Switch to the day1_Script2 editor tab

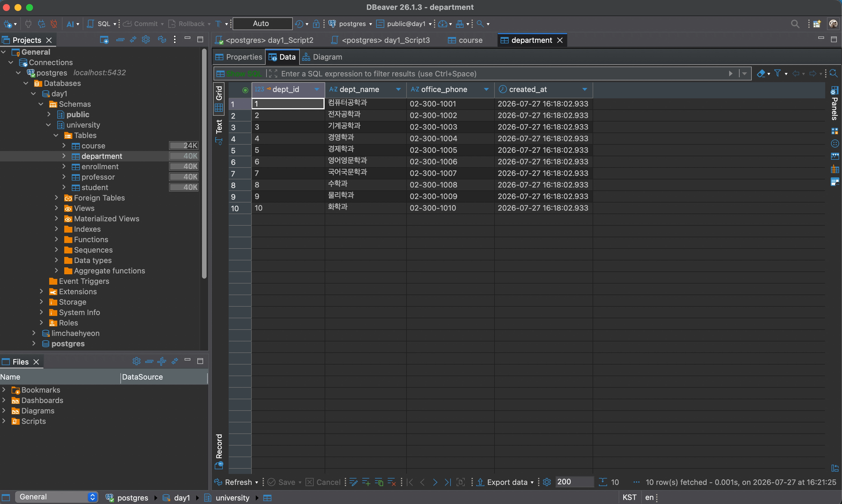[x=264, y=40]
